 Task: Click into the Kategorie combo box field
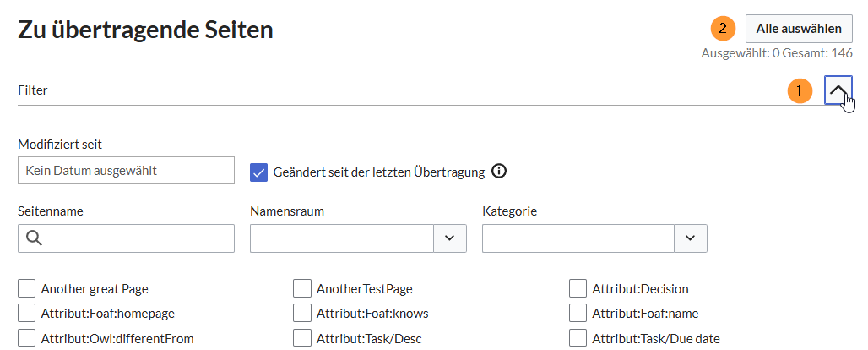[x=578, y=238]
